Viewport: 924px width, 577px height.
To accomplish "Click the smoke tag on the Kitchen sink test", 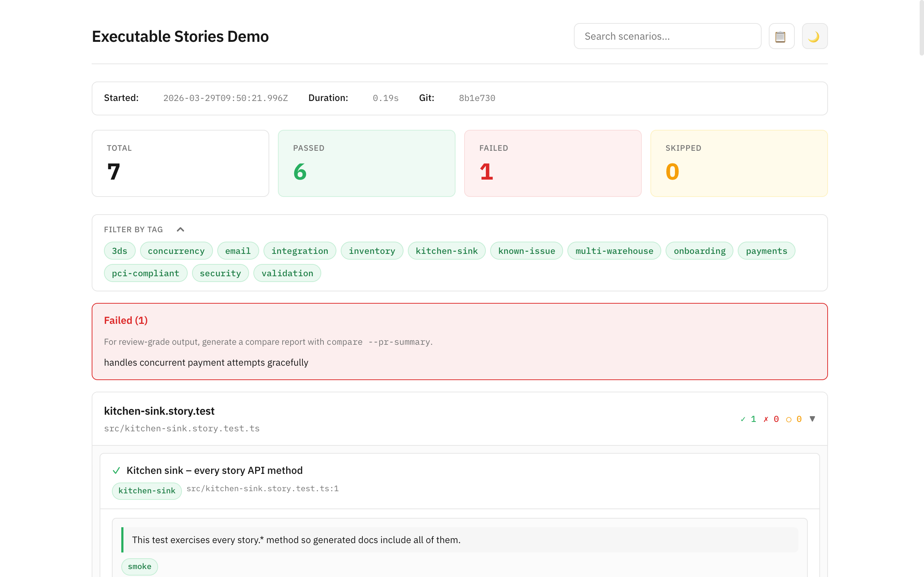I will tap(139, 567).
